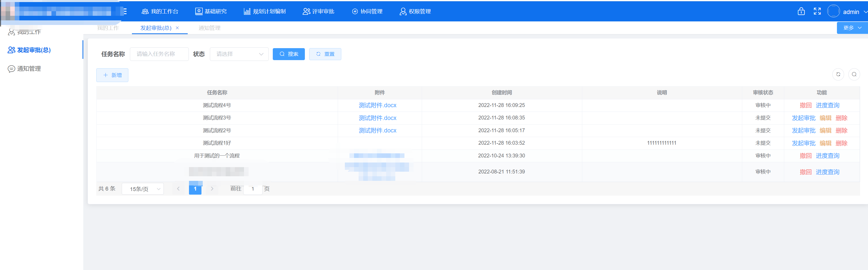Click 删除 for 测试流程3号
This screenshot has width=868, height=270.
click(841, 118)
